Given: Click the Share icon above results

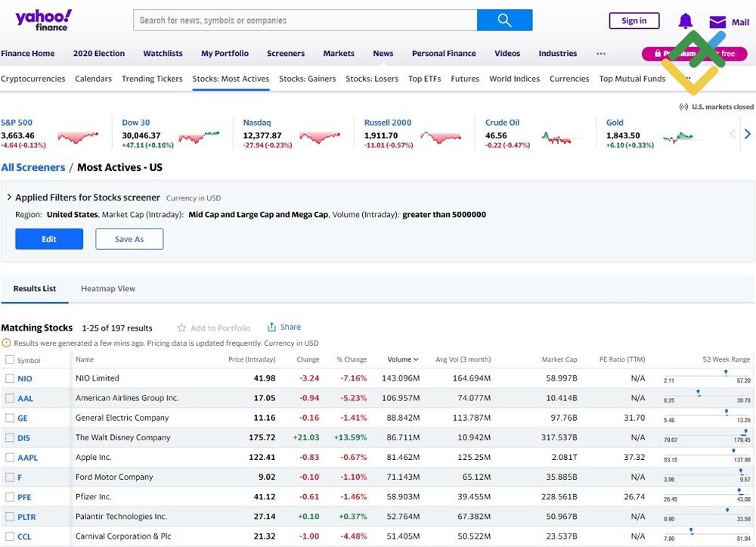Looking at the screenshot, I should pyautogui.click(x=271, y=327).
